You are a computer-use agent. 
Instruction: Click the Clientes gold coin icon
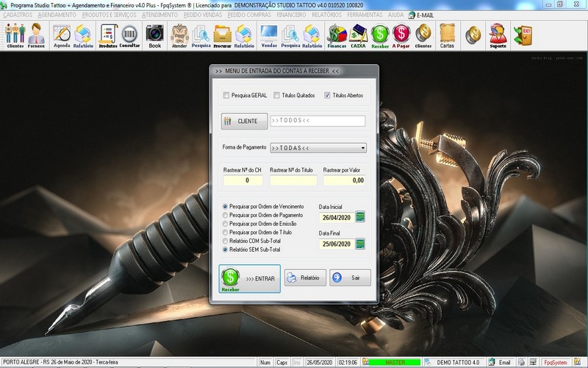(x=423, y=35)
